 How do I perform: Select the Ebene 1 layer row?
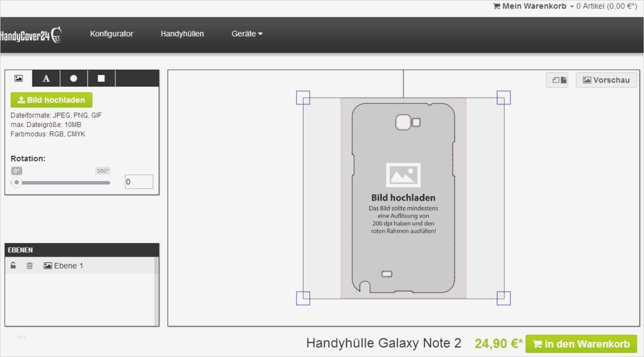tap(80, 266)
